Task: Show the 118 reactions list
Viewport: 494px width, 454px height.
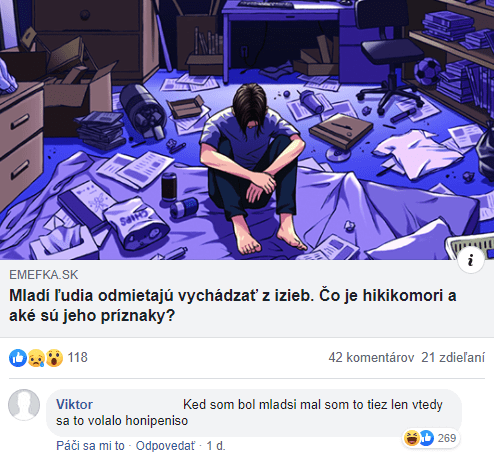Action: (x=78, y=357)
